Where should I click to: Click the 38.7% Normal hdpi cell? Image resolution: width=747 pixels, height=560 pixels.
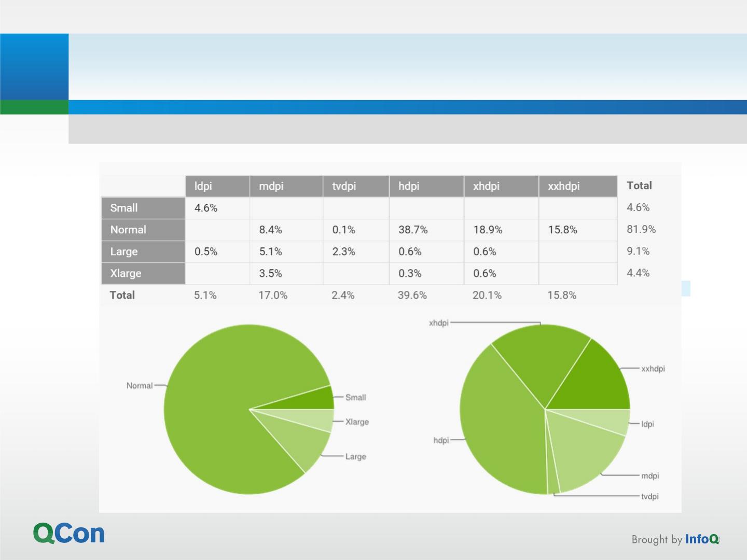pyautogui.click(x=413, y=230)
